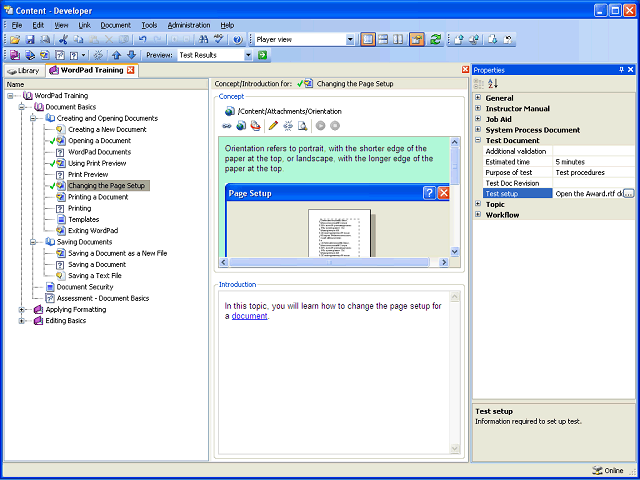Pin the Properties panel
This screenshot has width=640, height=480.
622,70
